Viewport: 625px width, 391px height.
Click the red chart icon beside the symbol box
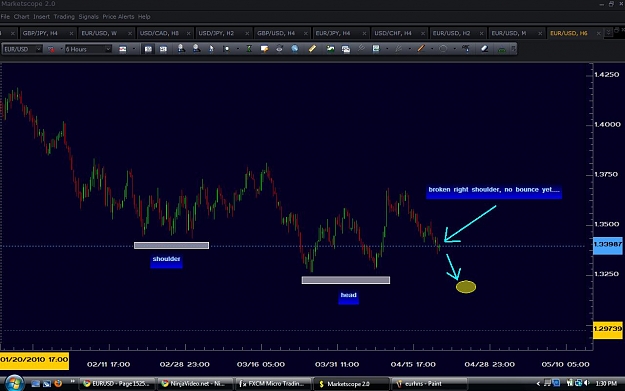pyautogui.click(x=51, y=49)
